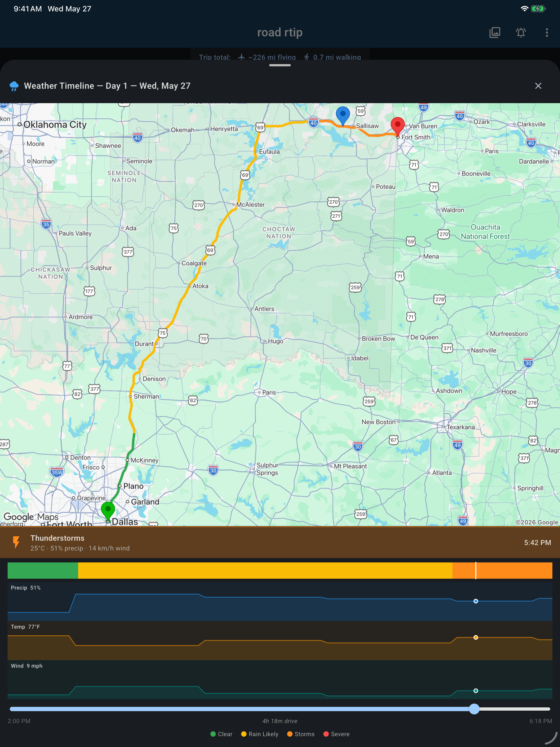Close the Weather Timeline panel

(x=538, y=86)
